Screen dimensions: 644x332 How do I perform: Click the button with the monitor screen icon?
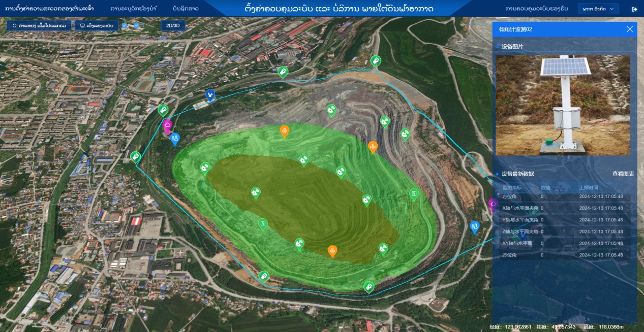pyautogui.click(x=97, y=25)
